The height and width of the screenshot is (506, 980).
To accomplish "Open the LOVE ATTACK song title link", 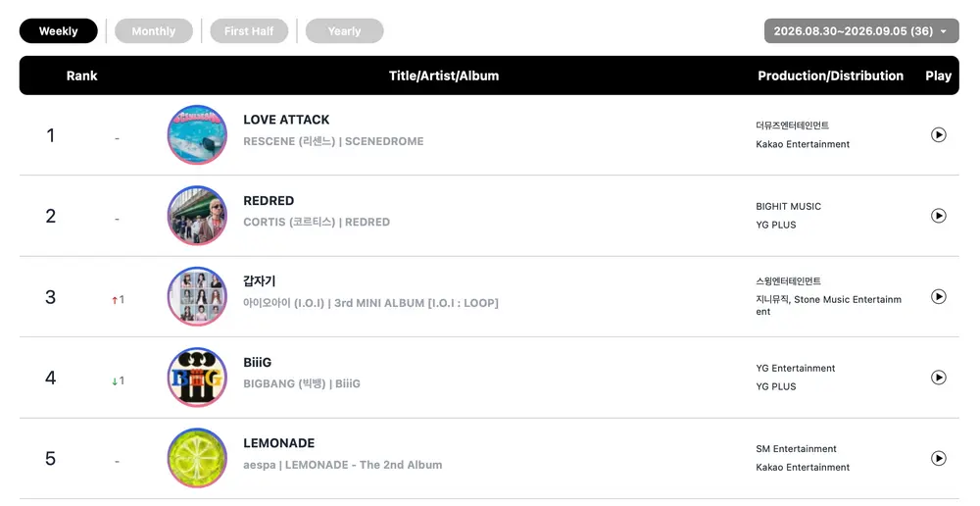I will [286, 120].
